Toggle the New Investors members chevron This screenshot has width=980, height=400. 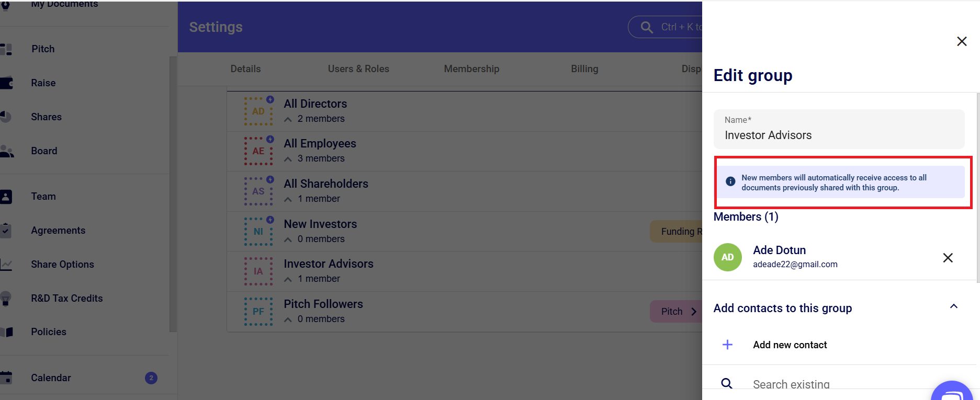(x=288, y=239)
